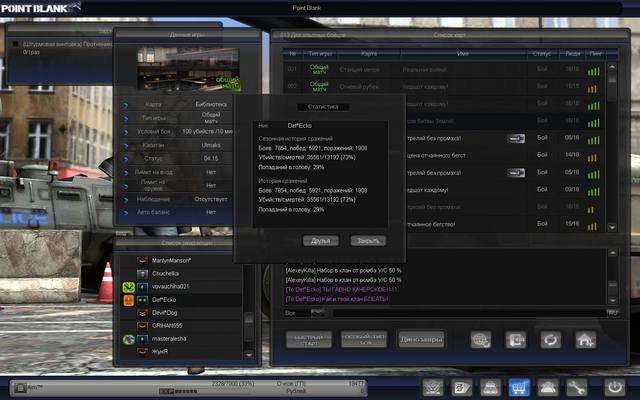Click the Библиотека map preview thumbnail
The image size is (640, 400).
[x=188, y=69]
